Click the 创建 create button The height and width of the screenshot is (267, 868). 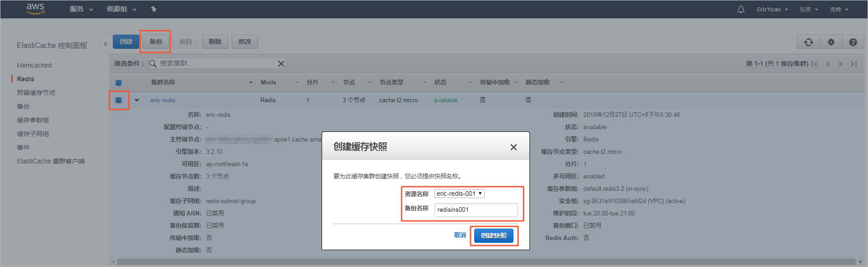click(x=126, y=42)
